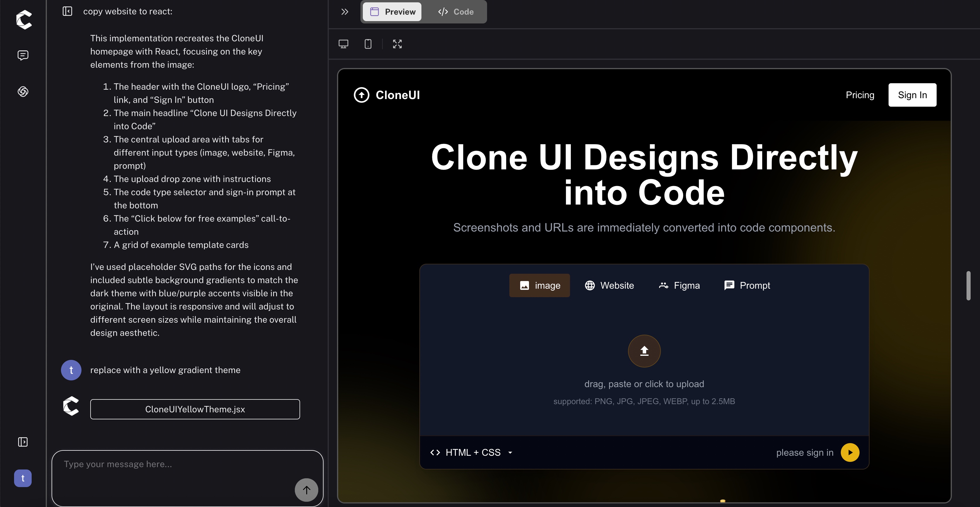Viewport: 980px width, 507px height.
Task: Click the 'copy website to react:' chat title
Action: [128, 11]
